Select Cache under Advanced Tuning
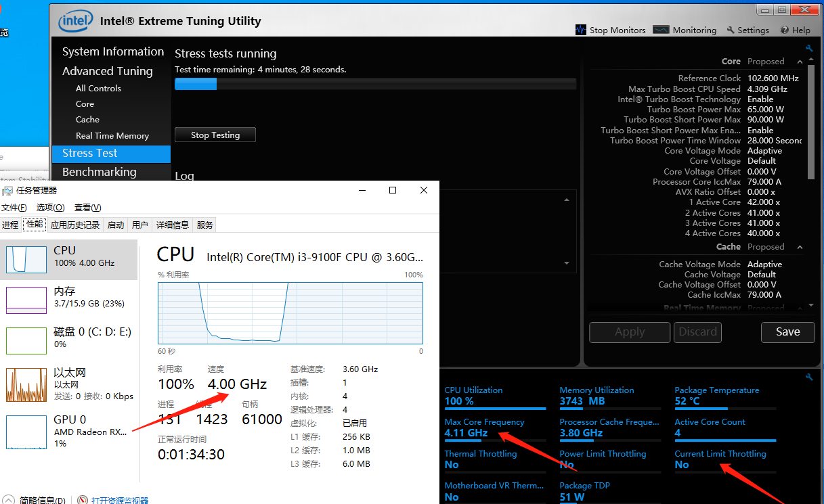This screenshot has width=824, height=504. pos(87,119)
